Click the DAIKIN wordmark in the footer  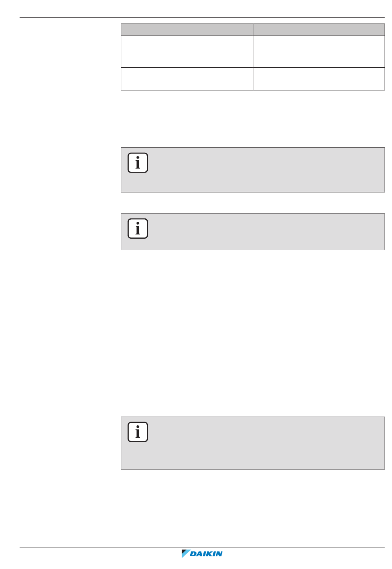coord(206,554)
